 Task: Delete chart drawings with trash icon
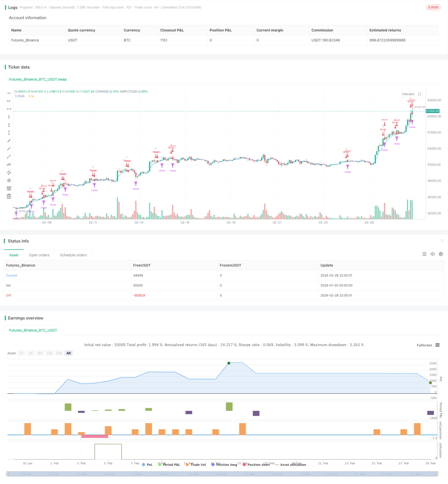tap(9, 196)
